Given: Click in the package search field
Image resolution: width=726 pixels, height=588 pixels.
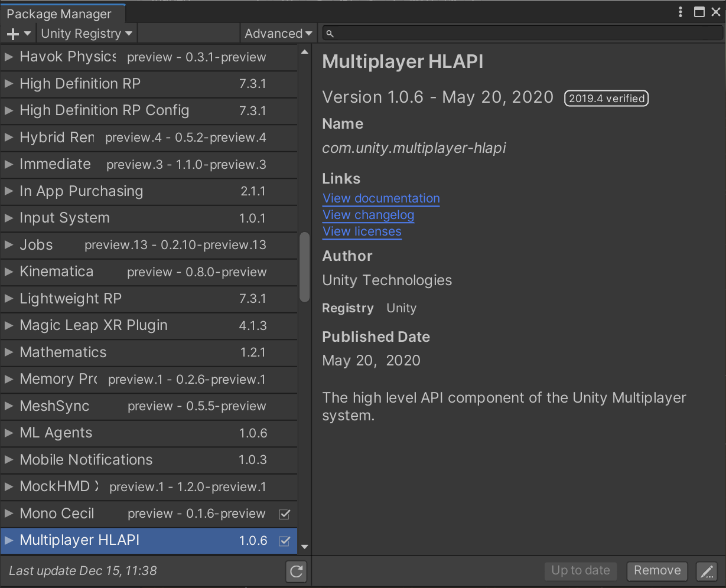Looking at the screenshot, I should [x=522, y=34].
